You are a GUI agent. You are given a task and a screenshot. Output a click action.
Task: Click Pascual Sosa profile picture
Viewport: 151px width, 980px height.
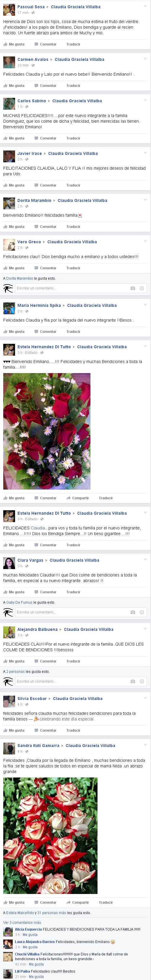(x=9, y=9)
